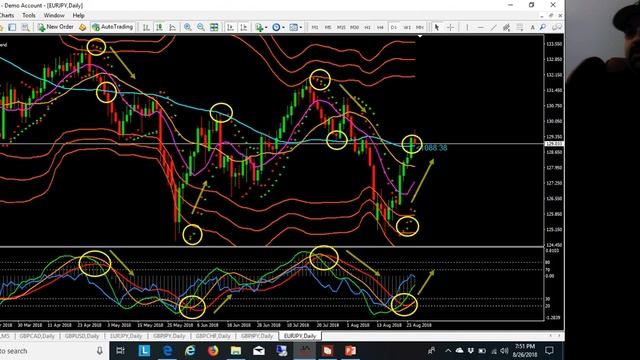640x360 pixels.
Task: Select the M1 timeframe
Action: tap(315, 27)
